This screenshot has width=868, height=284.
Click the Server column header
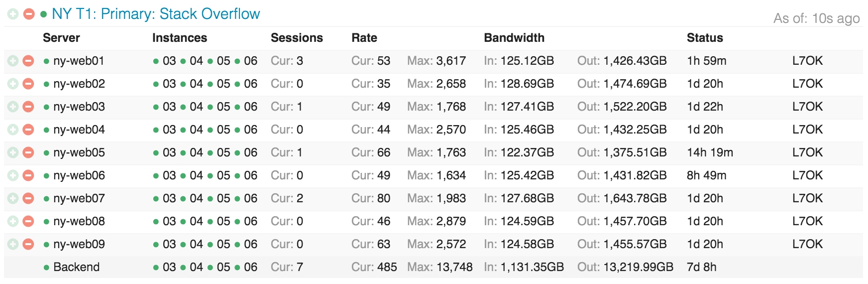[61, 38]
